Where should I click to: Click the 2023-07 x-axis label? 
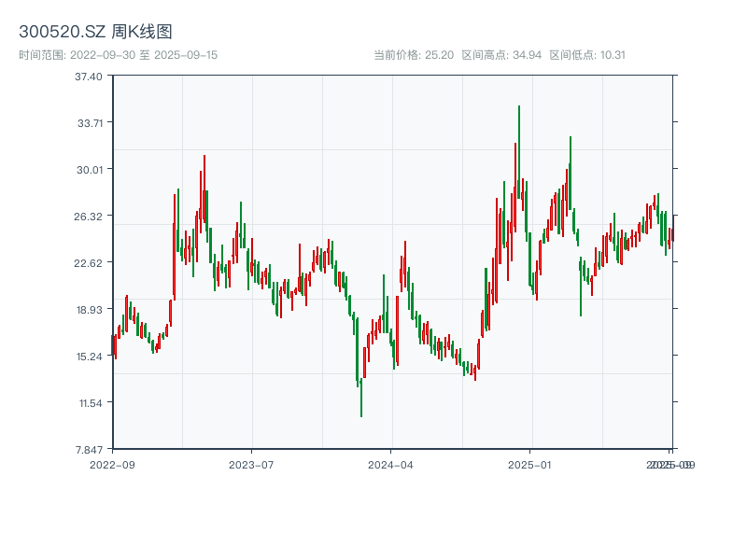(251, 465)
